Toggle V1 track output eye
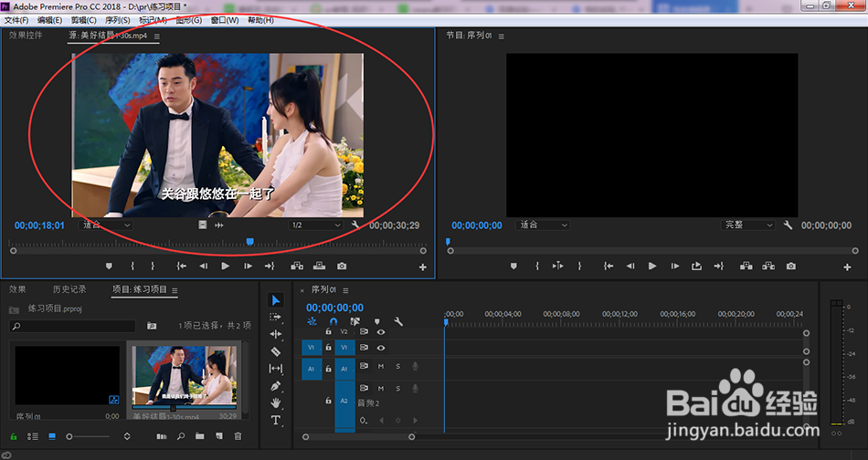 pos(381,348)
